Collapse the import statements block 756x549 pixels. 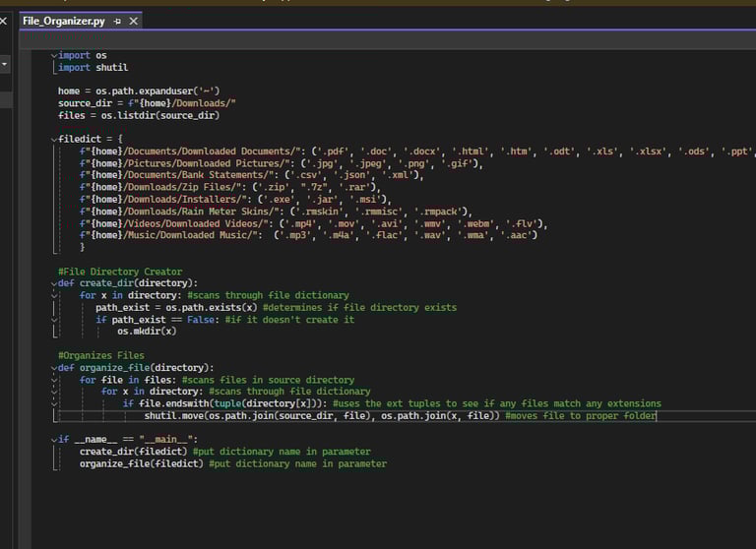54,55
